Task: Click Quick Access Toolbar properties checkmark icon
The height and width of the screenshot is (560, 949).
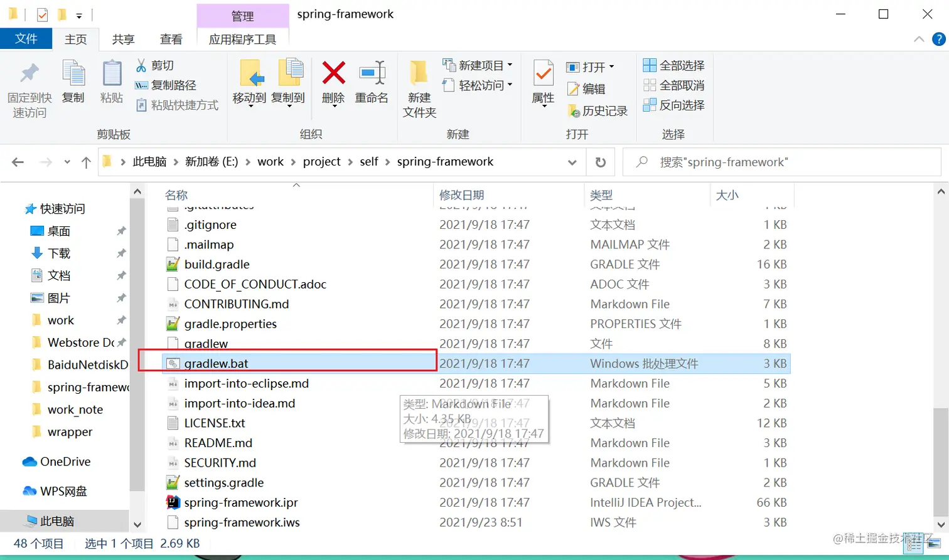Action: pos(43,14)
